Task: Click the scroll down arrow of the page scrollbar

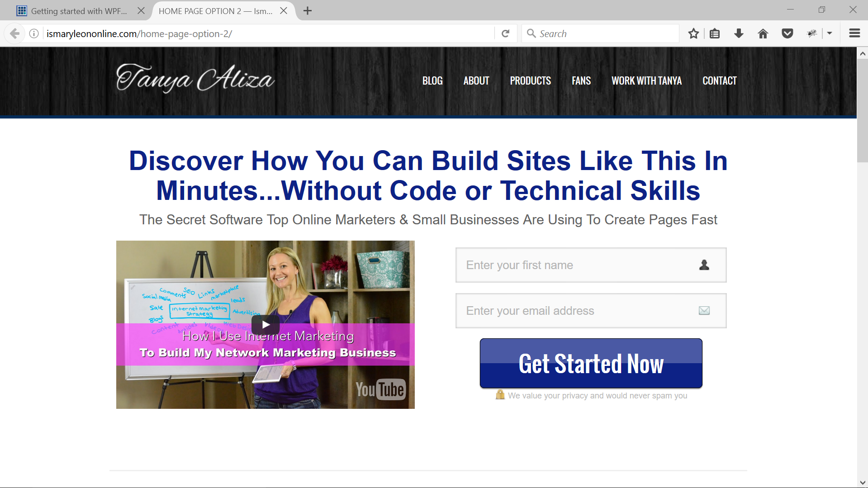Action: [x=863, y=483]
